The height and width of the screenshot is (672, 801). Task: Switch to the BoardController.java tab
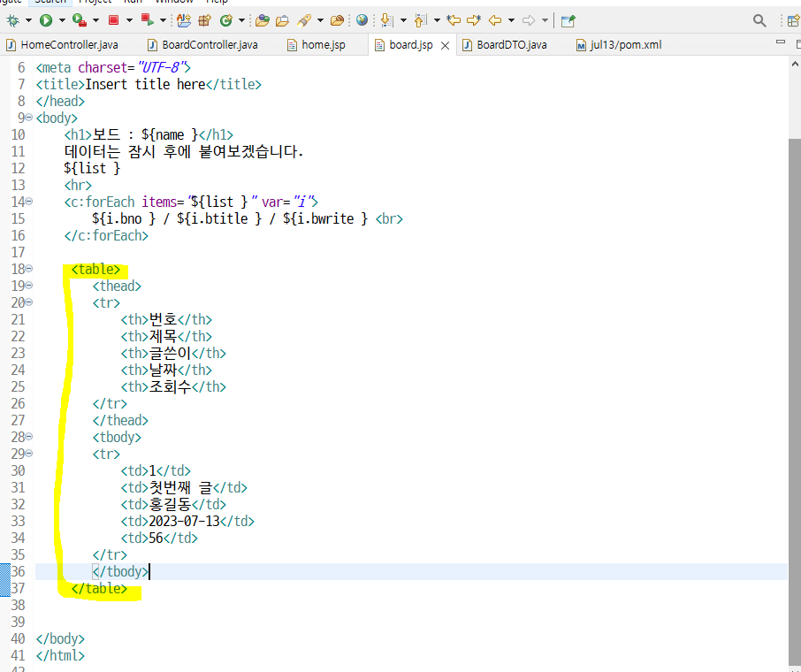click(202, 45)
